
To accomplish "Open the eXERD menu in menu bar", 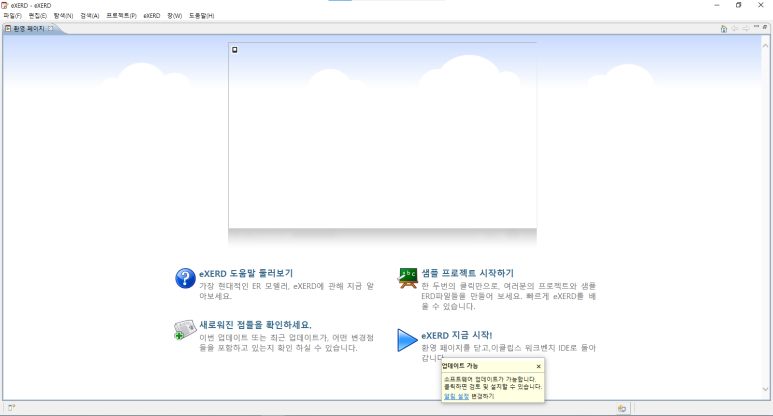I will point(152,16).
